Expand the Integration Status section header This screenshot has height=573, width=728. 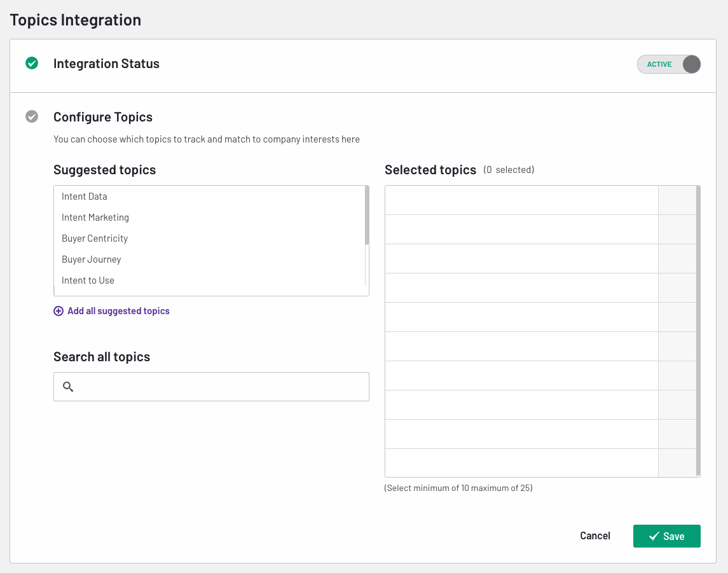(x=106, y=64)
